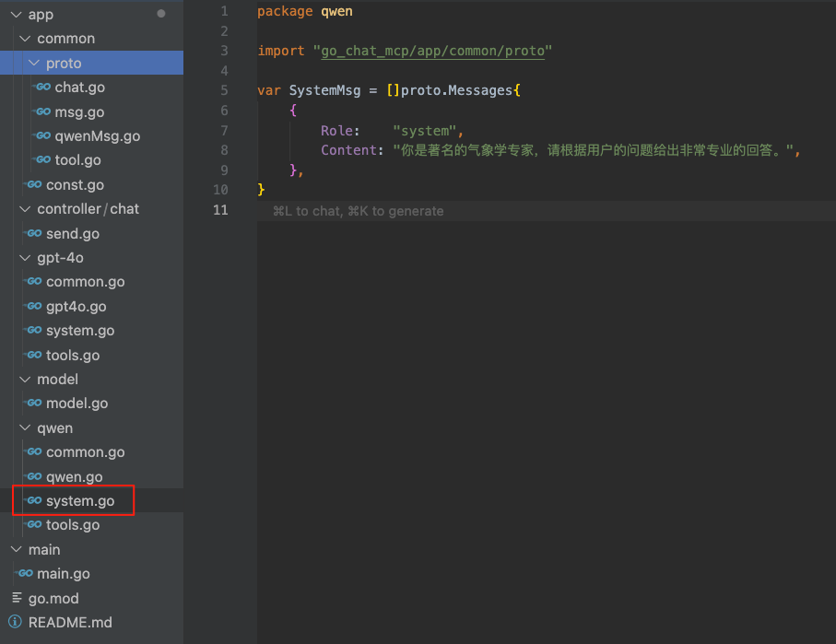The height and width of the screenshot is (644, 836).
Task: Click the info icon beside README.md
Action: click(x=16, y=623)
